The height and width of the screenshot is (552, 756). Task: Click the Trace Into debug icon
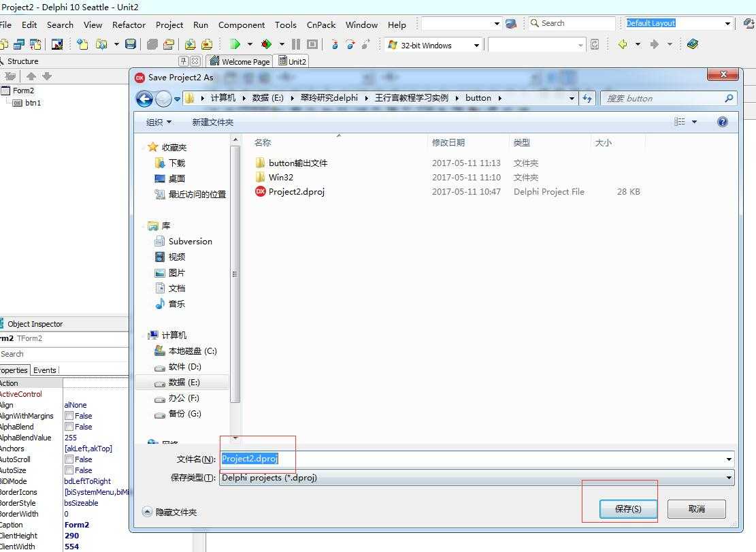(335, 44)
